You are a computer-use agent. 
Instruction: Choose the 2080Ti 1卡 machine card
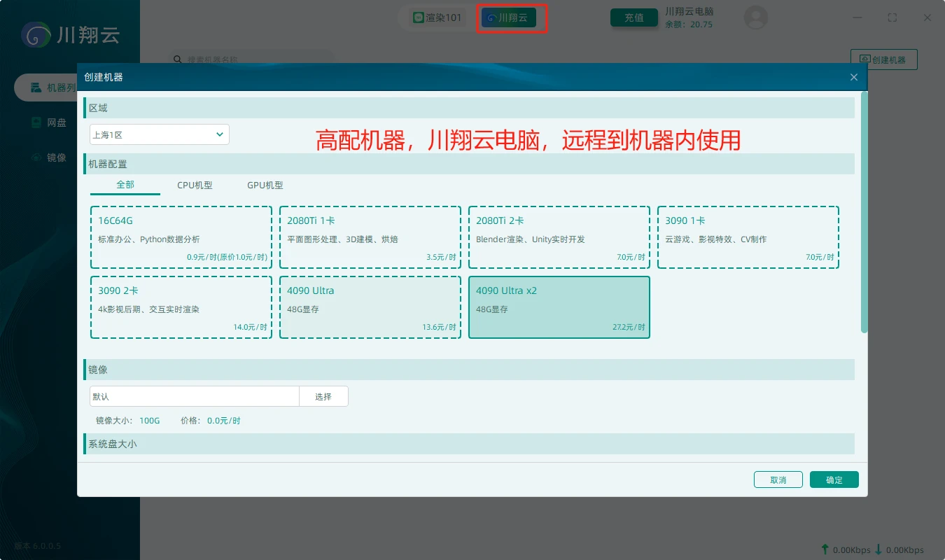tap(370, 237)
